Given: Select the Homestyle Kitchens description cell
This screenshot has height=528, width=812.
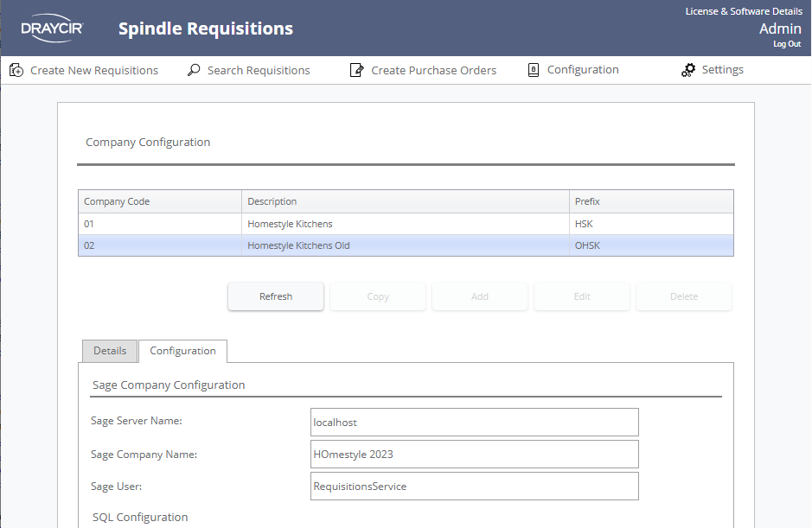Looking at the screenshot, I should coord(406,224).
